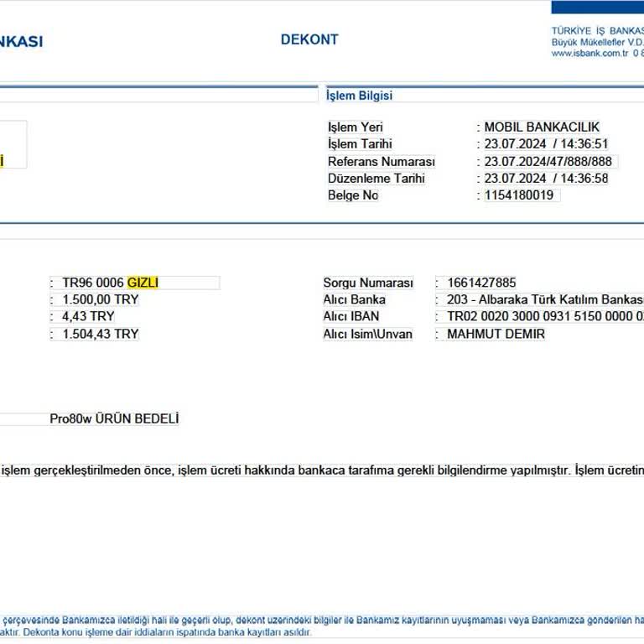
Task: Click the Alıcı Banka label
Action: click(x=354, y=299)
